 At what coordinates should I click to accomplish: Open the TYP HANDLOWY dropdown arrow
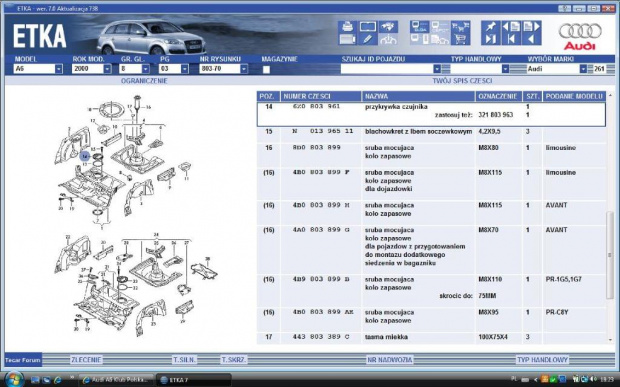point(505,69)
